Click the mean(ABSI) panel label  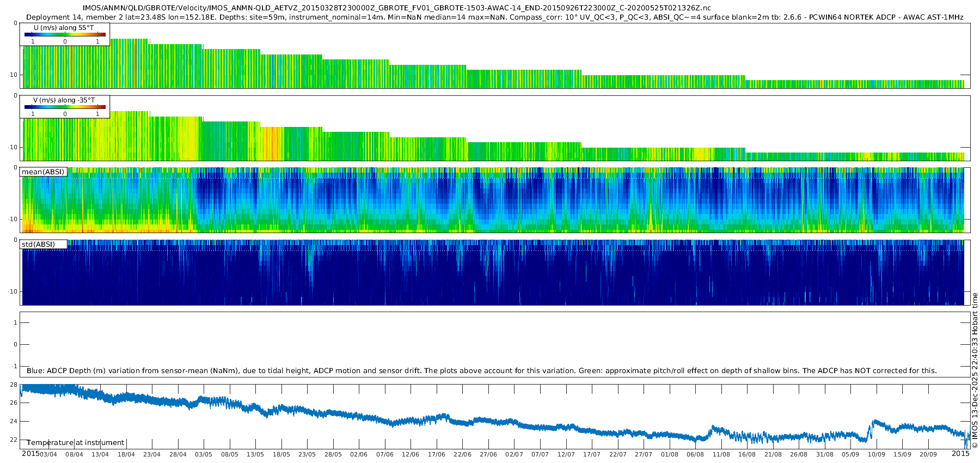tap(43, 172)
